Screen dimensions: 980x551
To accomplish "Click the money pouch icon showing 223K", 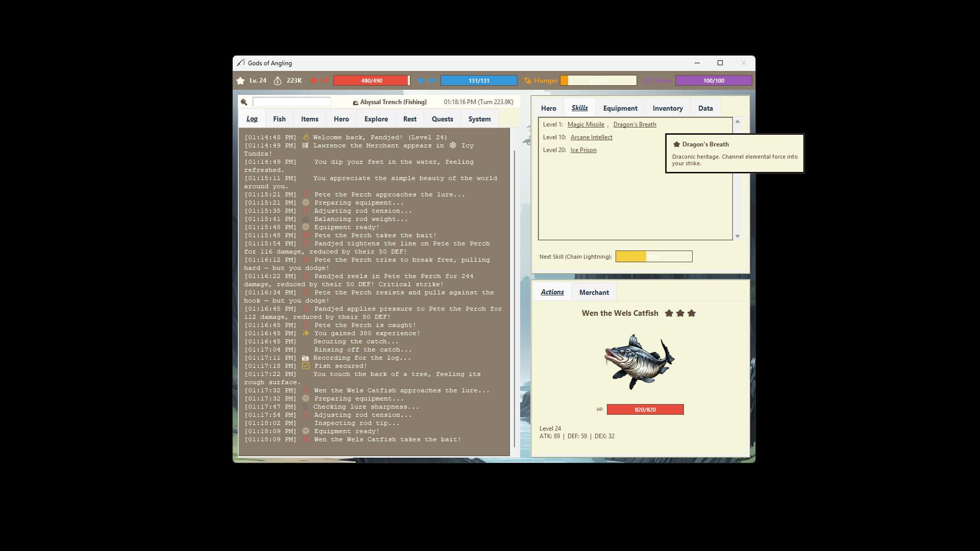I will pyautogui.click(x=278, y=80).
